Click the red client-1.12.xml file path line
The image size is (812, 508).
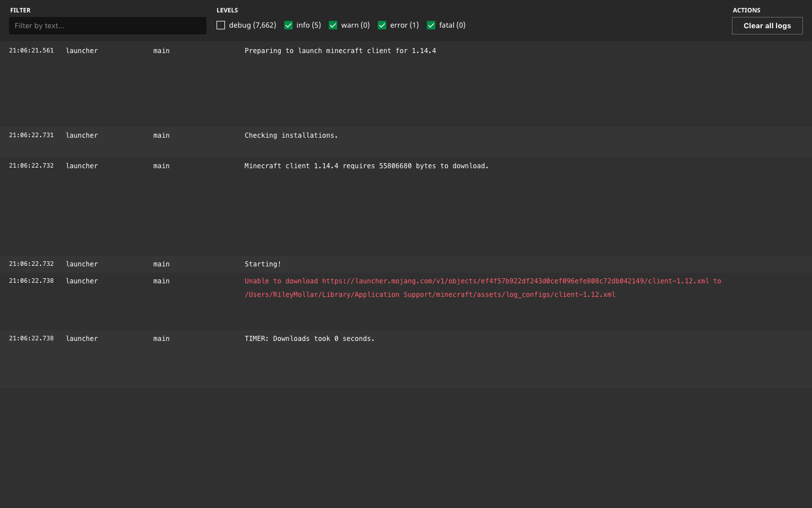click(430, 295)
